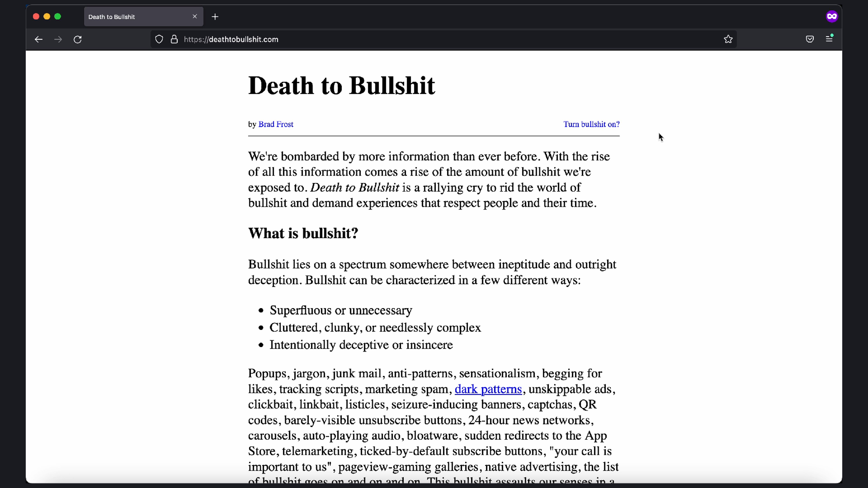Click the Death to Bullshit page heading
Screen dimensions: 868x488
(341, 86)
